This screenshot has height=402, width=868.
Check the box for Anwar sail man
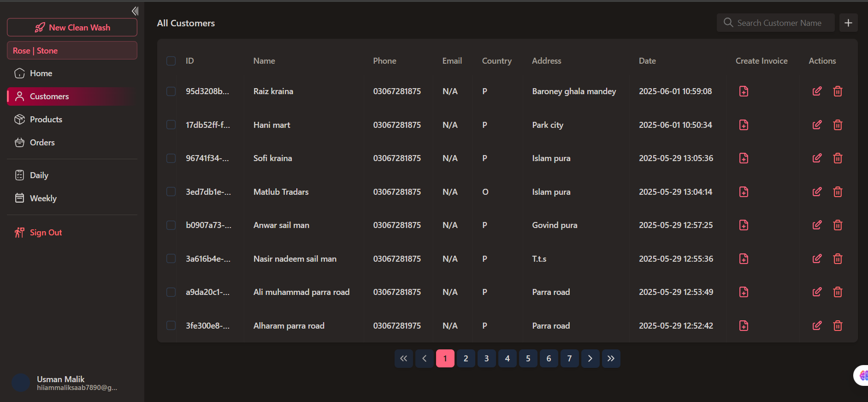point(171,225)
